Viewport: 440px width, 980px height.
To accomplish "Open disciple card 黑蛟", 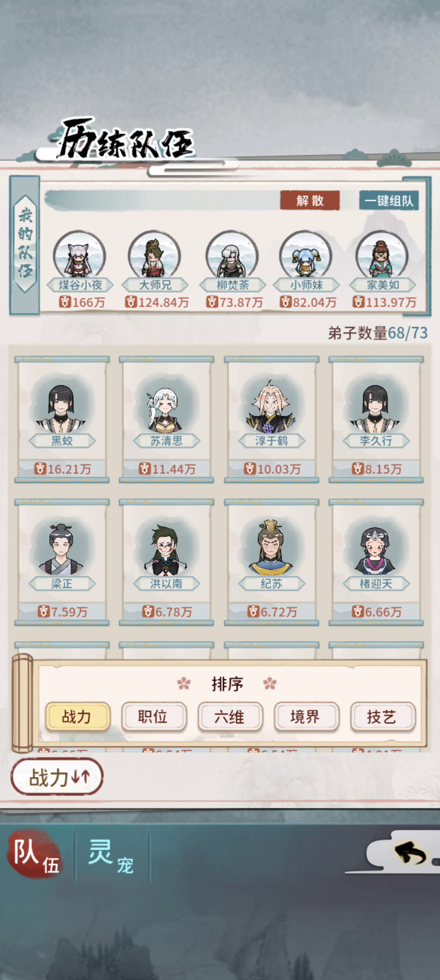I will click(62, 420).
